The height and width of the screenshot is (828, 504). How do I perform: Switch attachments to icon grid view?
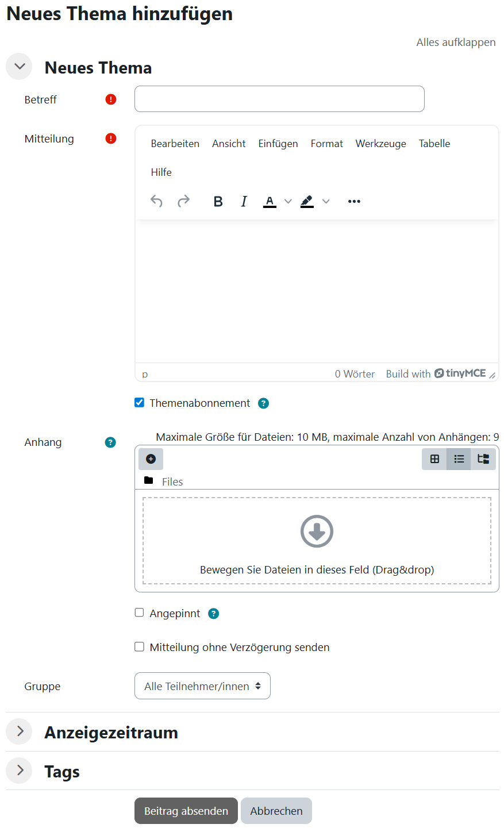pyautogui.click(x=434, y=459)
